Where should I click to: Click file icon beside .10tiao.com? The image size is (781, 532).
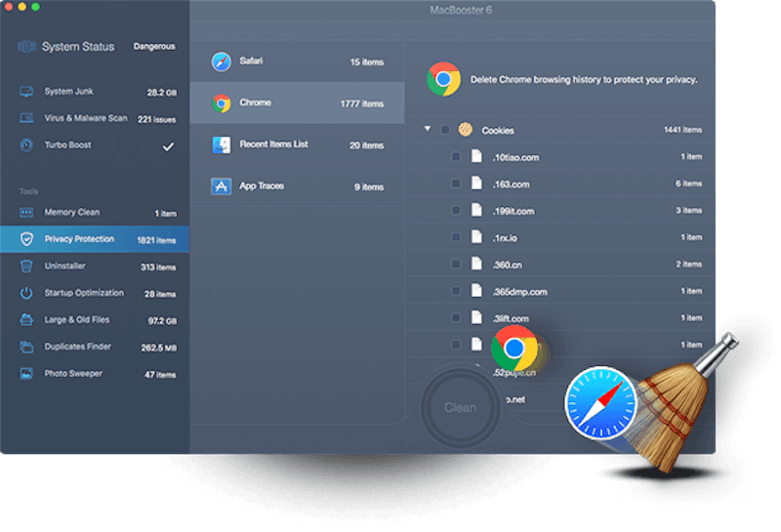[476, 156]
